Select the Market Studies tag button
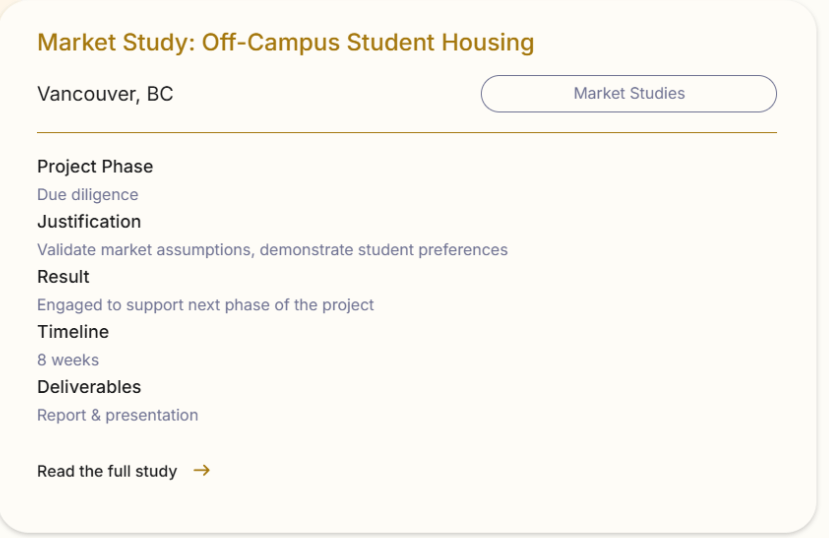Image resolution: width=829 pixels, height=538 pixels. (x=628, y=94)
